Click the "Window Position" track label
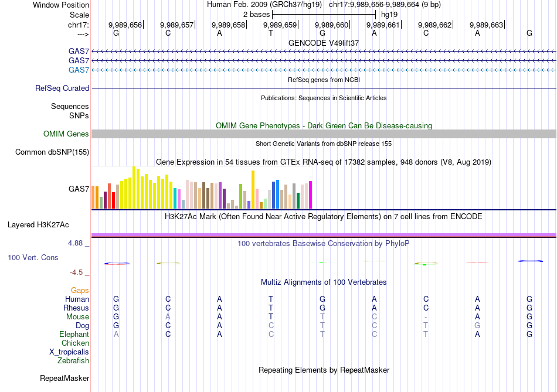The width and height of the screenshot is (557, 392). point(61,5)
